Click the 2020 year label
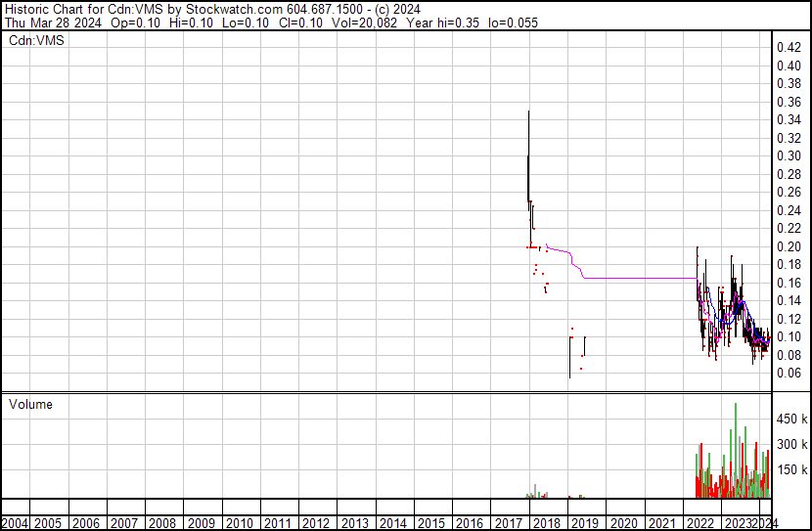Screen dimensions: 812x531 [x=623, y=523]
